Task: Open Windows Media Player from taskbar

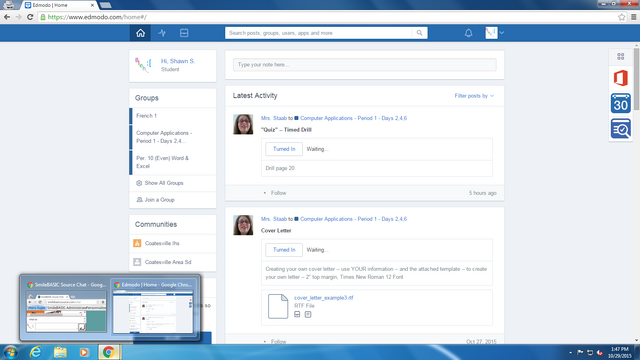Action: pyautogui.click(x=84, y=352)
